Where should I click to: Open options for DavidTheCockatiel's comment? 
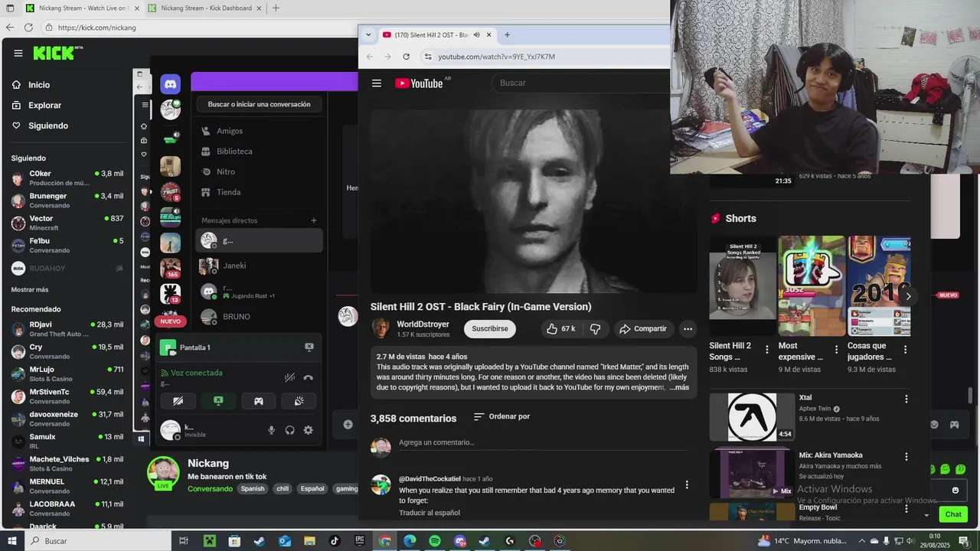687,484
